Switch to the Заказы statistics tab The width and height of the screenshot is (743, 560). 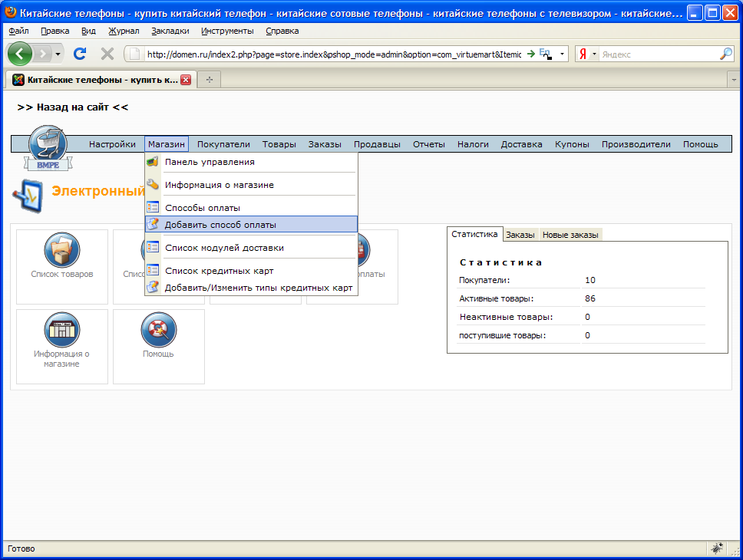(x=520, y=235)
